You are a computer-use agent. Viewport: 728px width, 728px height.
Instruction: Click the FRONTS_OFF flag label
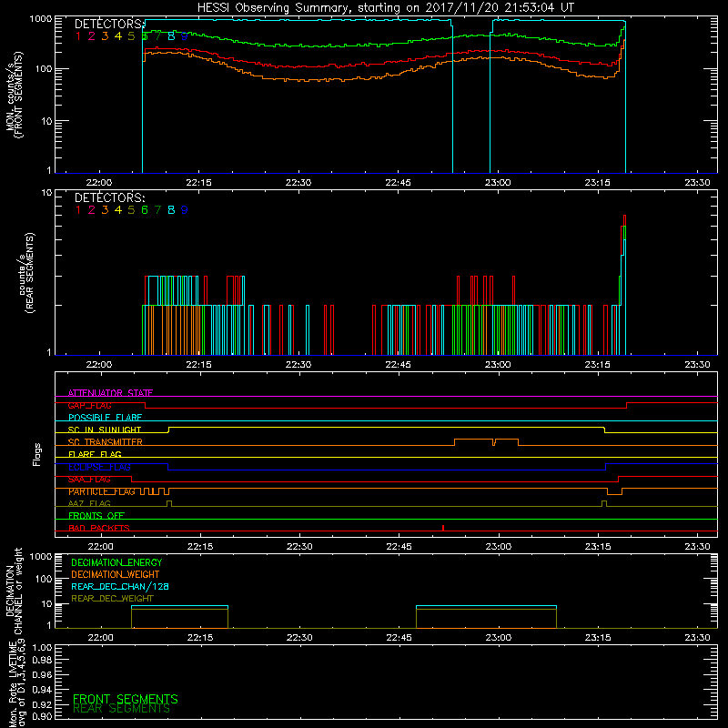(96, 516)
